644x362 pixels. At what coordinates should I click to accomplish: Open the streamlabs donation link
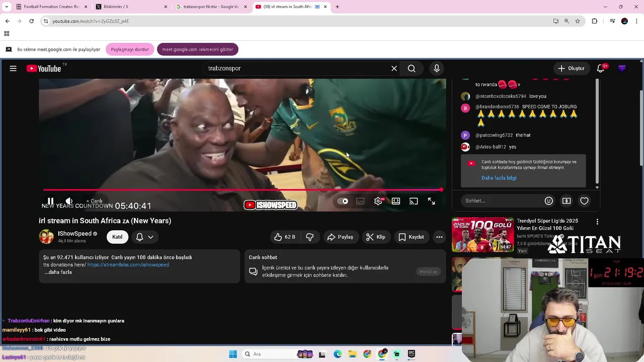(x=128, y=264)
